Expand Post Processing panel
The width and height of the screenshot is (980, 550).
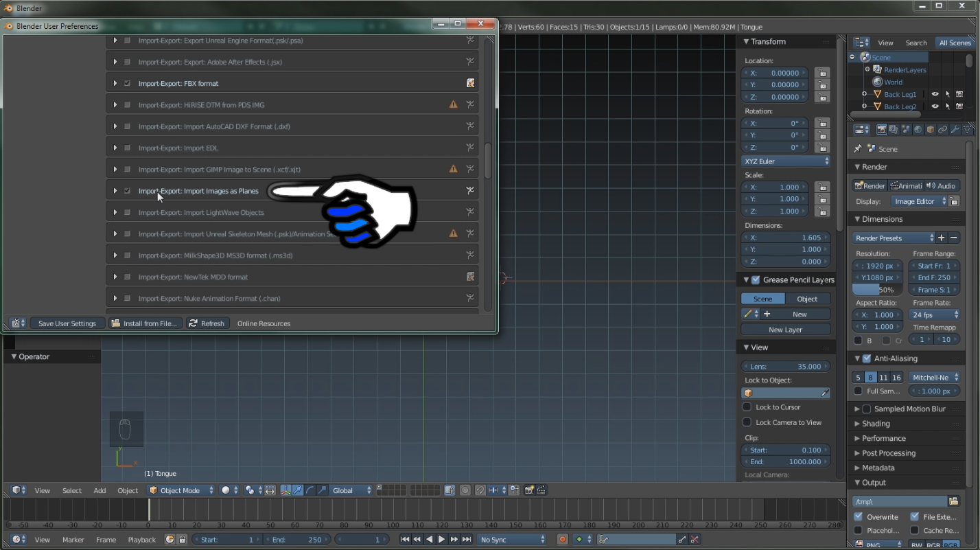click(x=856, y=453)
